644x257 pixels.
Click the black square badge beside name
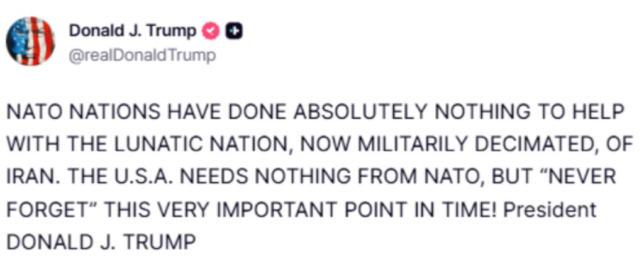(235, 31)
